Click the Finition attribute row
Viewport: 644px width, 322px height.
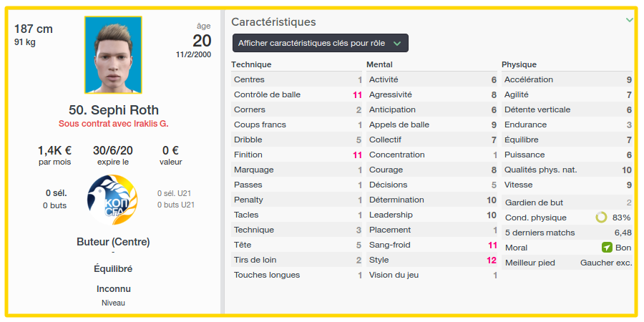tap(296, 155)
